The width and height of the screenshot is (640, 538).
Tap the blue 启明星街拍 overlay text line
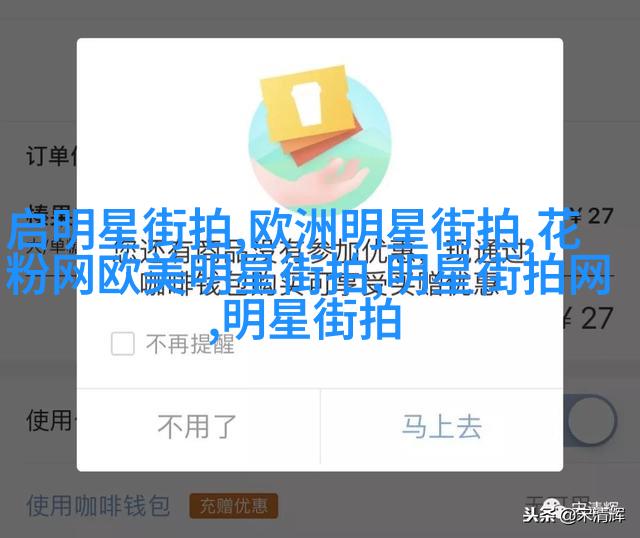294,229
